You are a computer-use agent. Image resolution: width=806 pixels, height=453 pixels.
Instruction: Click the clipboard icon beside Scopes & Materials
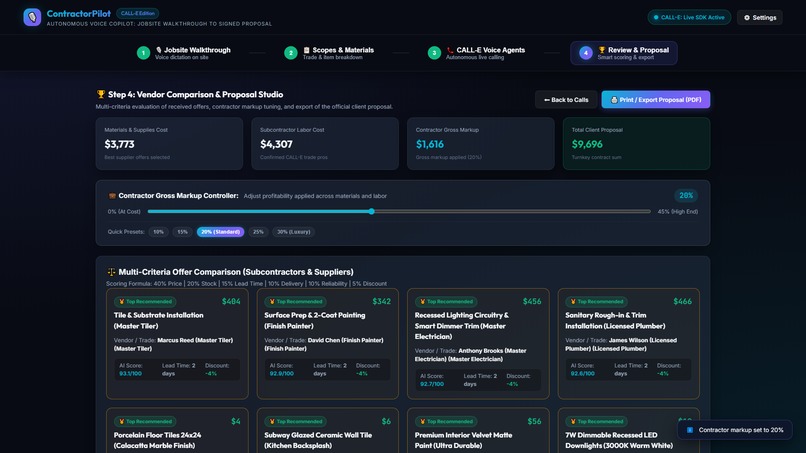tap(306, 50)
